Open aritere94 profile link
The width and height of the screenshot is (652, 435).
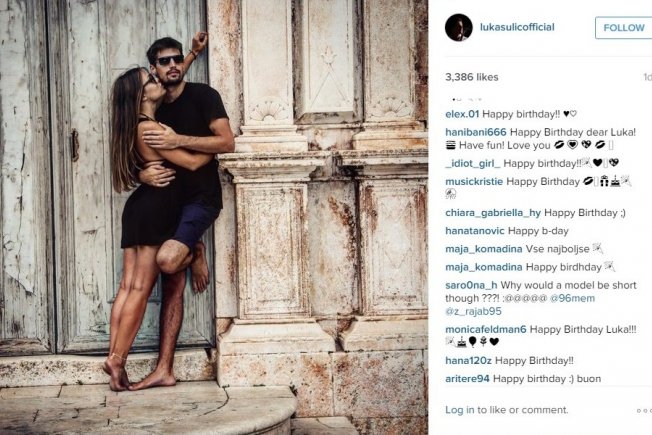[467, 379]
